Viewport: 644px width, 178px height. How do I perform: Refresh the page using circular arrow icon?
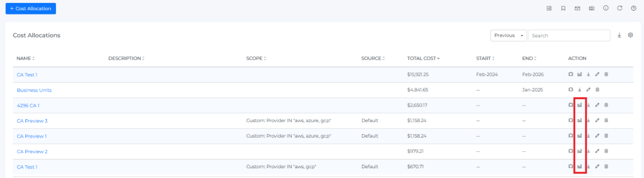(620, 8)
